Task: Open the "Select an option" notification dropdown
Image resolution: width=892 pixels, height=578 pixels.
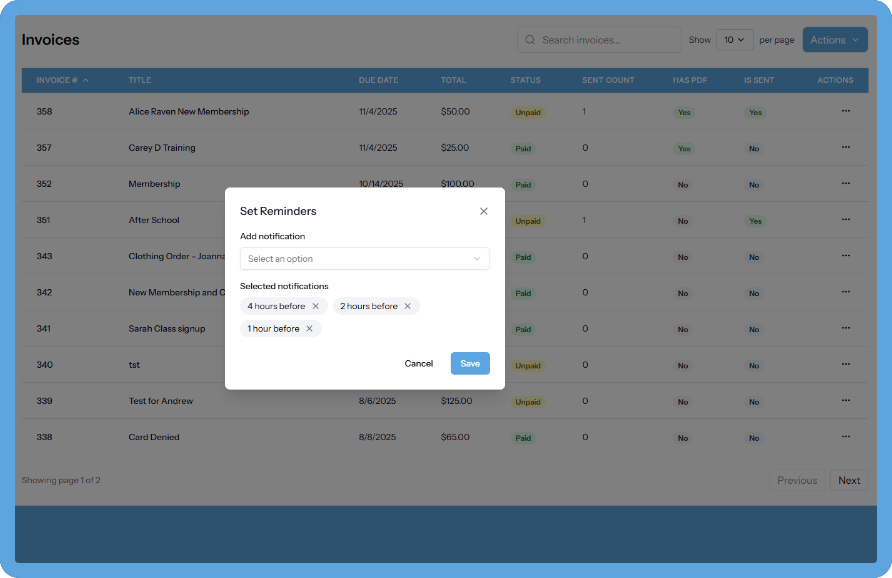Action: pyautogui.click(x=364, y=258)
